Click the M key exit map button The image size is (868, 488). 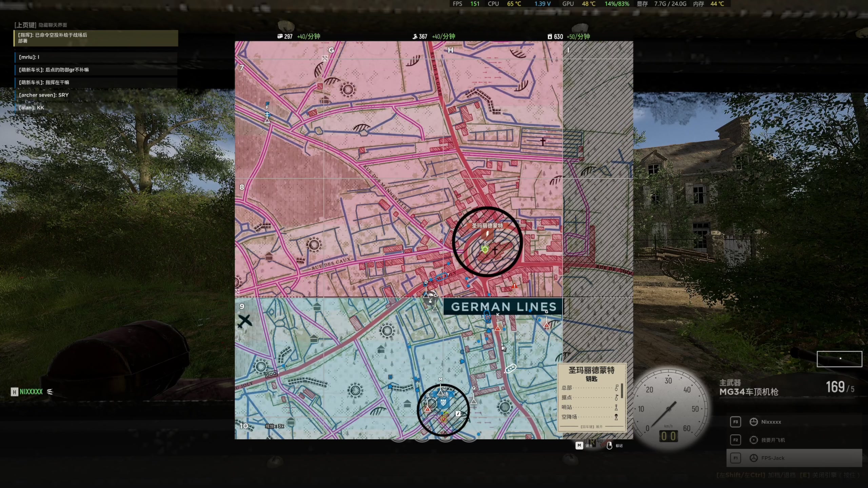click(579, 445)
